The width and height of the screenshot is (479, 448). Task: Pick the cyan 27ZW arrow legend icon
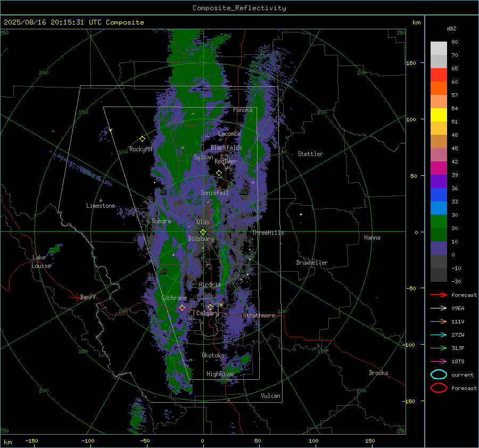point(439,335)
